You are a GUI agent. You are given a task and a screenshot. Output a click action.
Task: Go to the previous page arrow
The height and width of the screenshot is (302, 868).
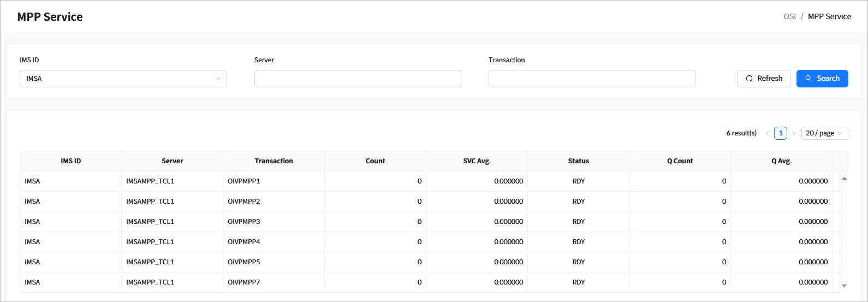click(x=767, y=133)
